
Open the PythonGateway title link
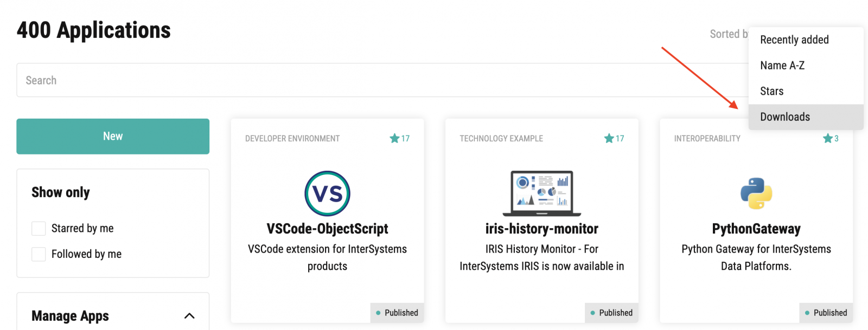(x=756, y=229)
